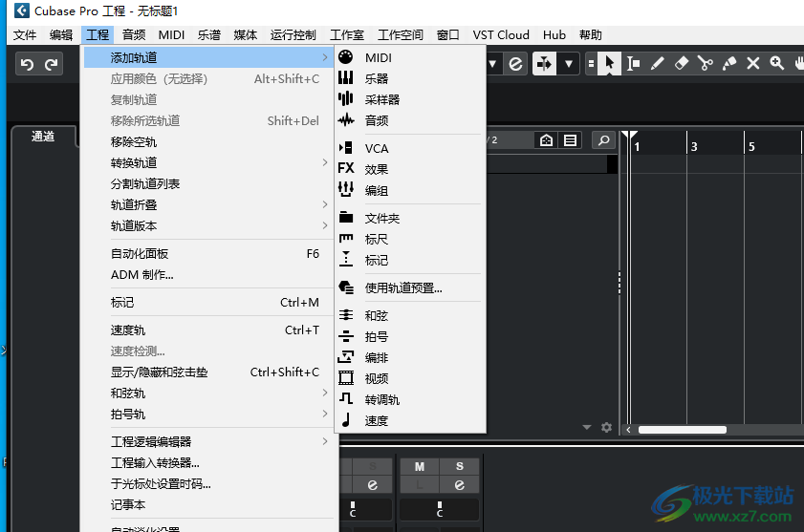Add an Instrument (乐器) track
Screen dimensions: 804x532
[x=410, y=78]
